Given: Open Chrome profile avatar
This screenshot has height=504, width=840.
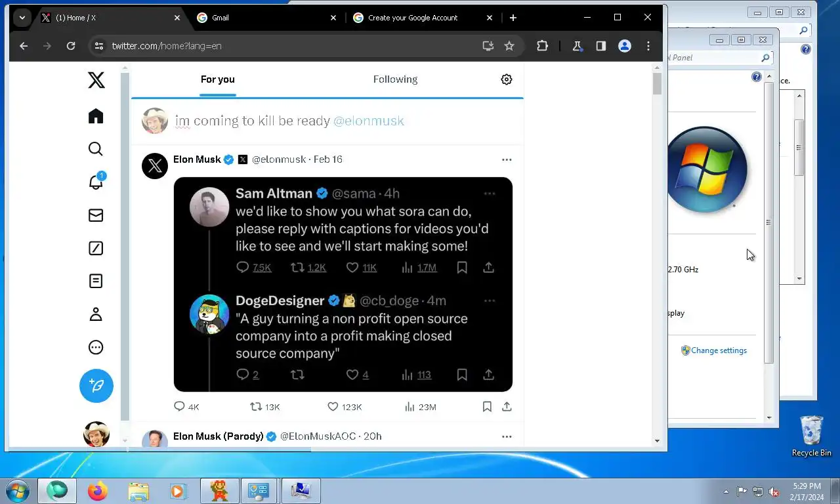Looking at the screenshot, I should (625, 46).
